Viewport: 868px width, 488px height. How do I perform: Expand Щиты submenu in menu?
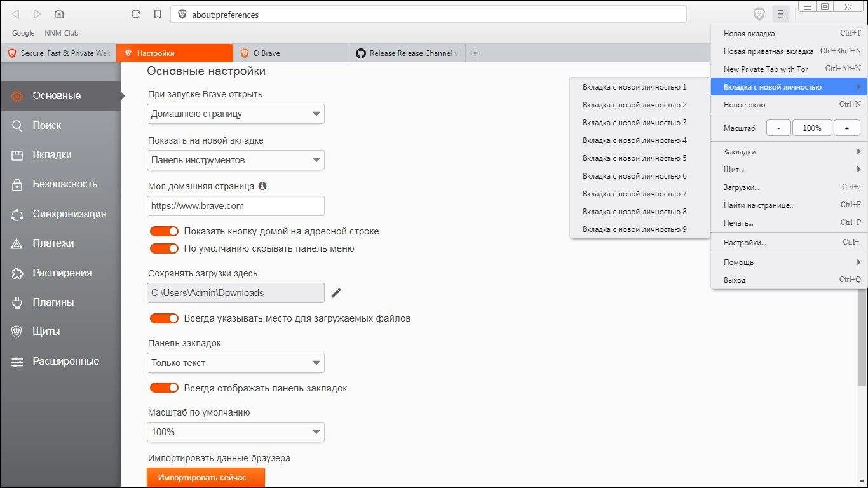pos(789,170)
